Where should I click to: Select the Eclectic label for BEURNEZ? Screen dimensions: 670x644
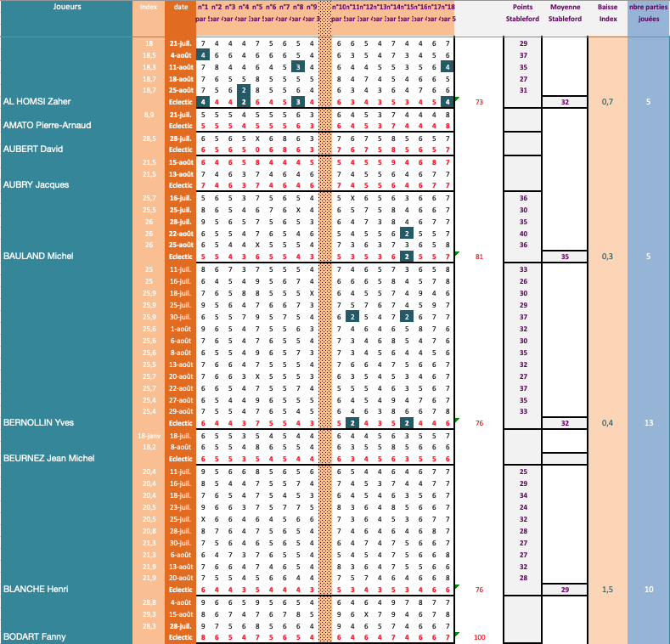(181, 459)
